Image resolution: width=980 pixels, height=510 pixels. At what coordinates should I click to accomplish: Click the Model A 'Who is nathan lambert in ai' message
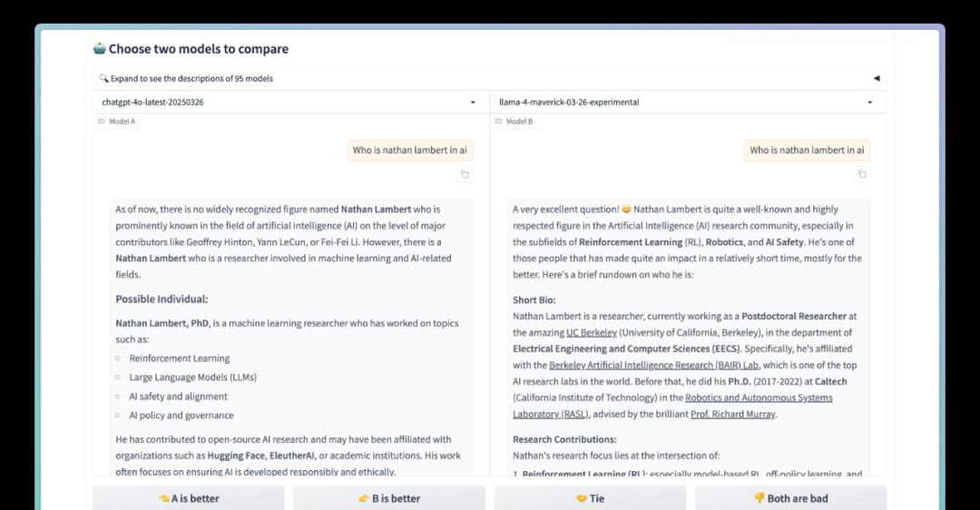410,150
